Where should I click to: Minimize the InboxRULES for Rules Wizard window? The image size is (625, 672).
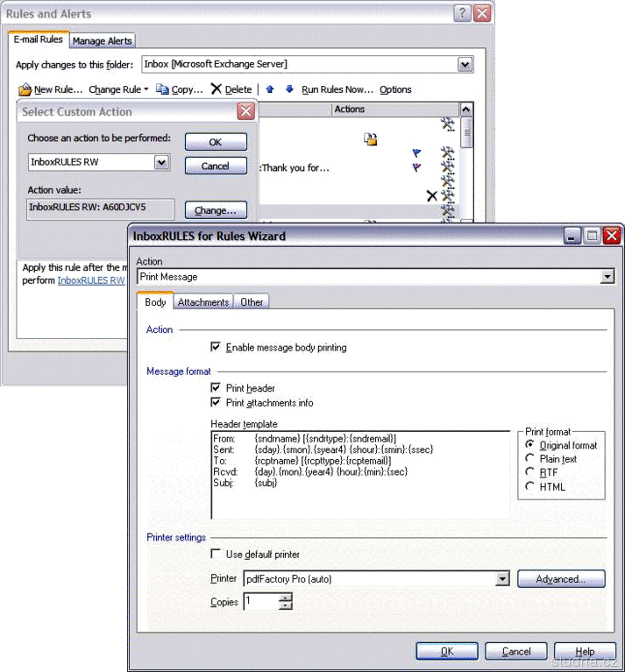(572, 237)
